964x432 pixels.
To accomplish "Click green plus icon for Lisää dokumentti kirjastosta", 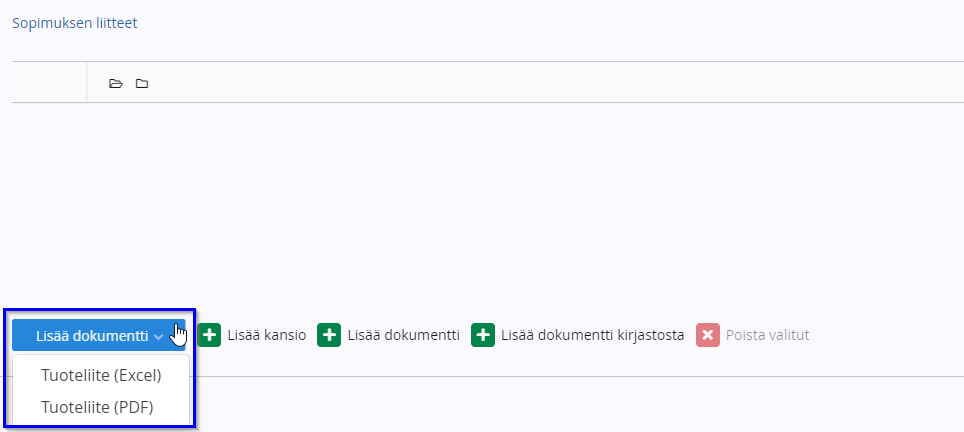I will [x=483, y=335].
